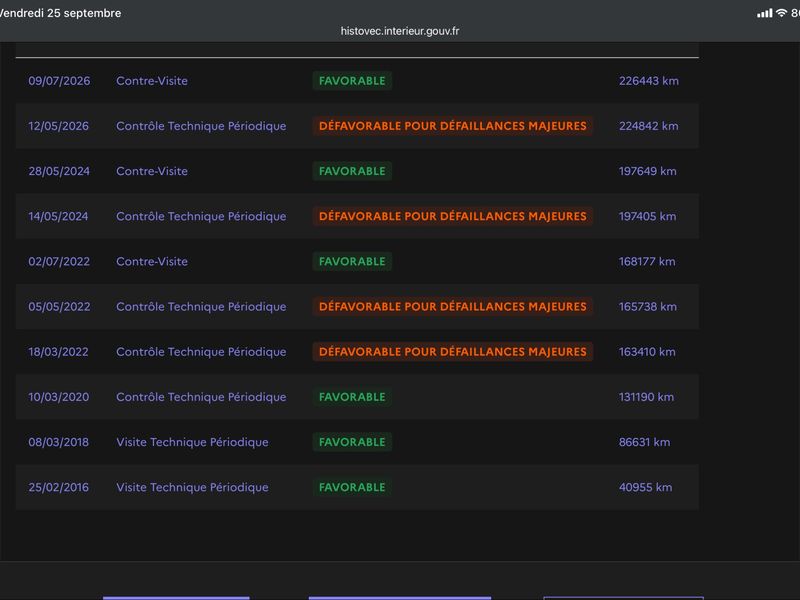
Task: Click the 197649 km mileage value
Action: 647,171
